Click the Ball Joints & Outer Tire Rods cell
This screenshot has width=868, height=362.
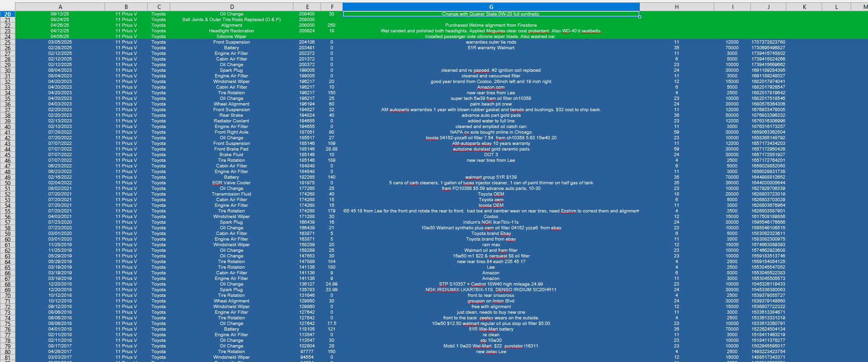pyautogui.click(x=232, y=20)
